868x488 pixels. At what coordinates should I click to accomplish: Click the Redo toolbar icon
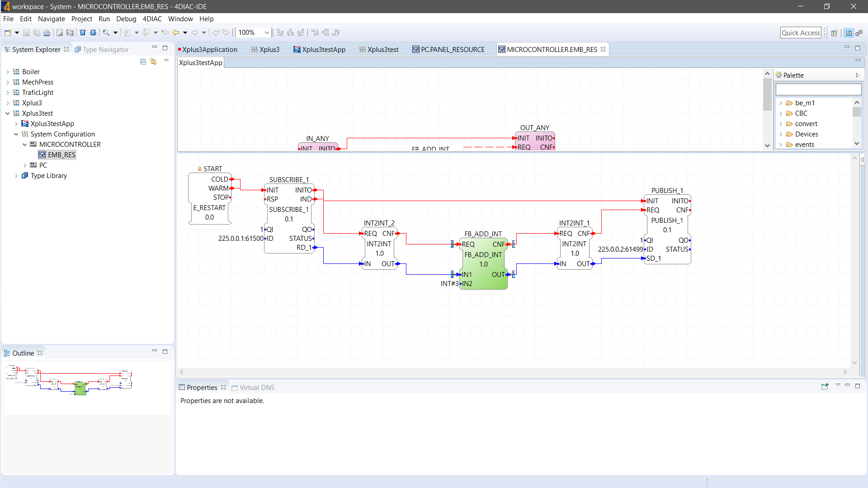(x=226, y=33)
